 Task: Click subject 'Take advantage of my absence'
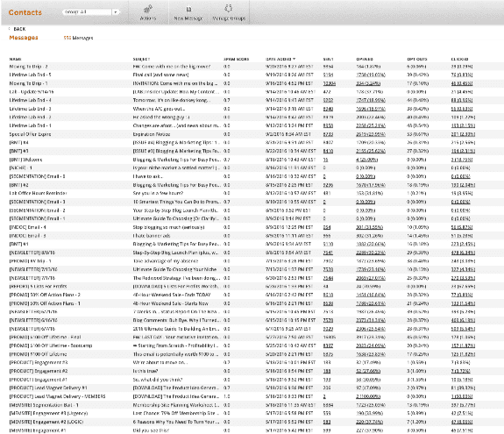(166, 261)
